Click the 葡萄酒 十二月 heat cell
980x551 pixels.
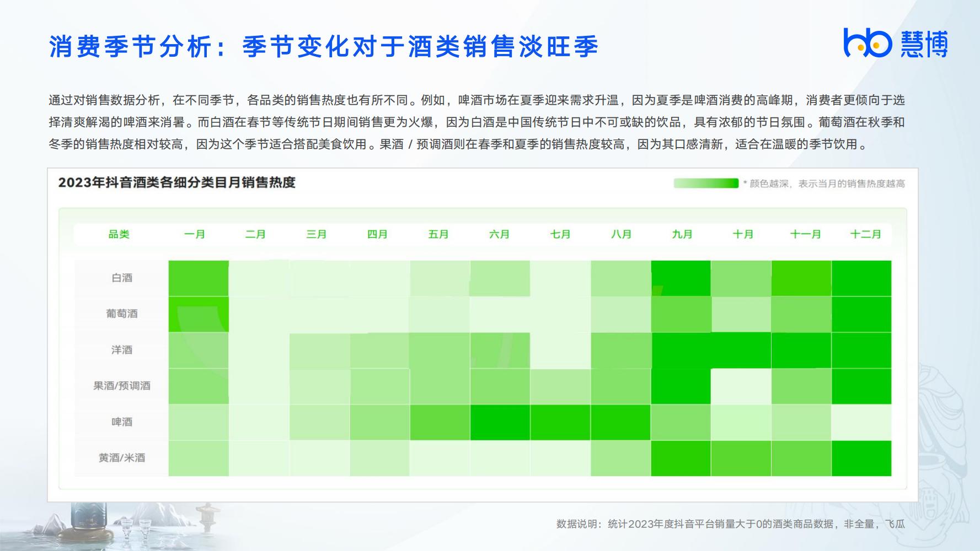point(861,314)
